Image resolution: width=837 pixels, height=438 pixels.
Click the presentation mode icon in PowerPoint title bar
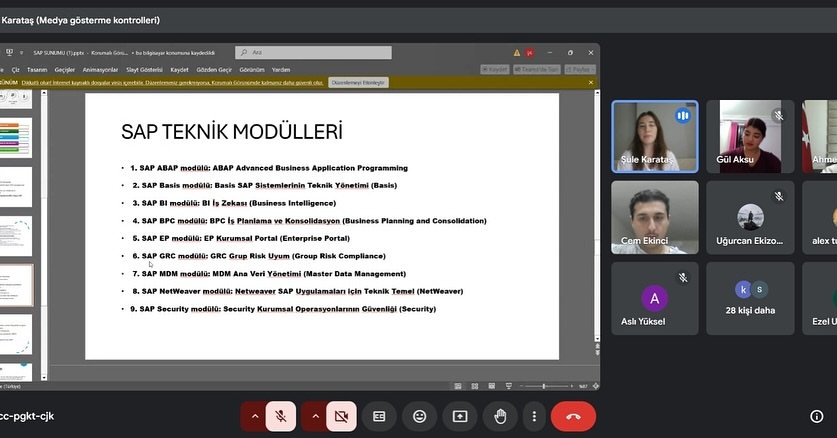tap(9, 52)
